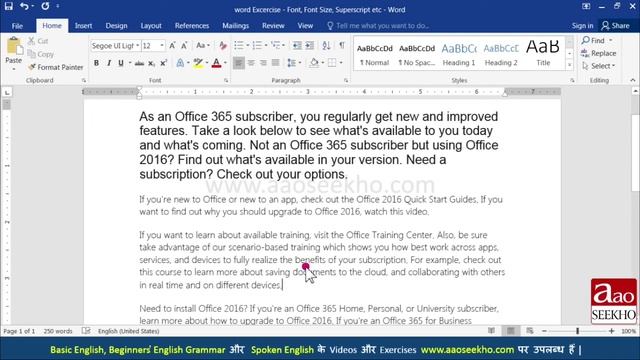Apply subscript formatting

pos(151,63)
